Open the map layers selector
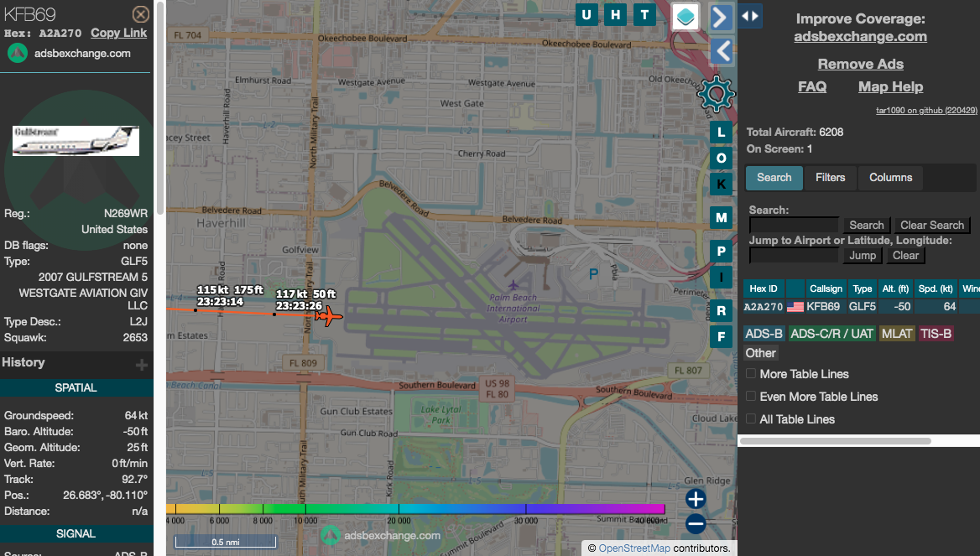This screenshot has height=556, width=980. point(685,17)
